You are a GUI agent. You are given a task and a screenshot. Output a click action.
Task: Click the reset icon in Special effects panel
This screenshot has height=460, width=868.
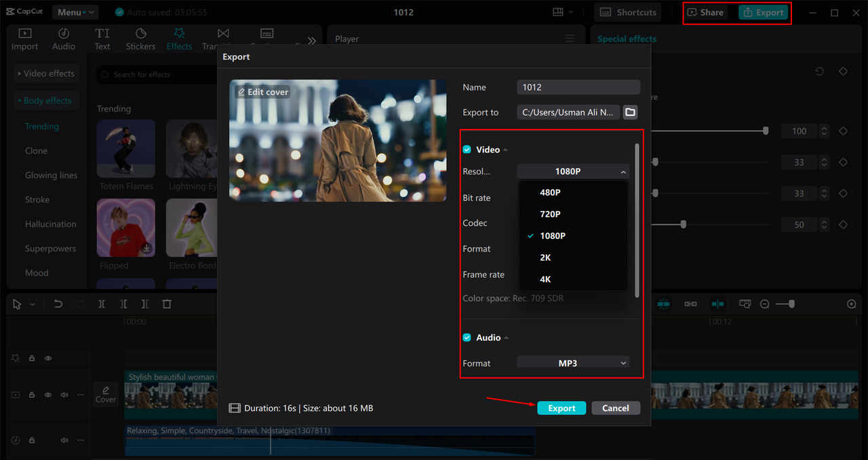pos(820,71)
